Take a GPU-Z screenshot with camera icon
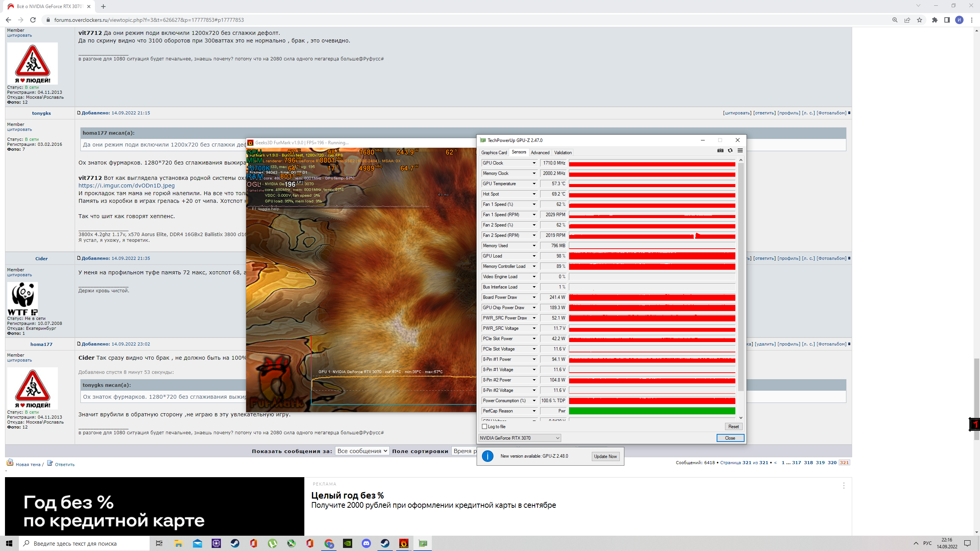Viewport: 980px width, 551px height. click(x=720, y=150)
